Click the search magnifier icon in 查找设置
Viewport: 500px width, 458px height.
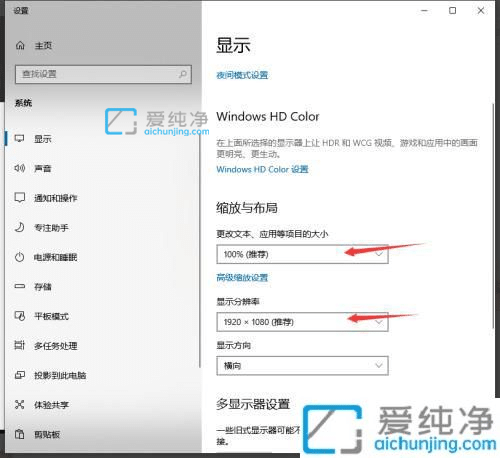[x=183, y=74]
